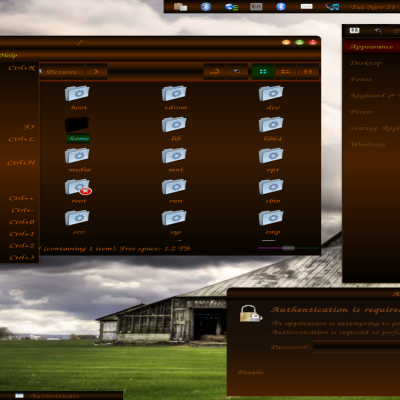Toggle location entry in file manager toolbar

pos(214,71)
